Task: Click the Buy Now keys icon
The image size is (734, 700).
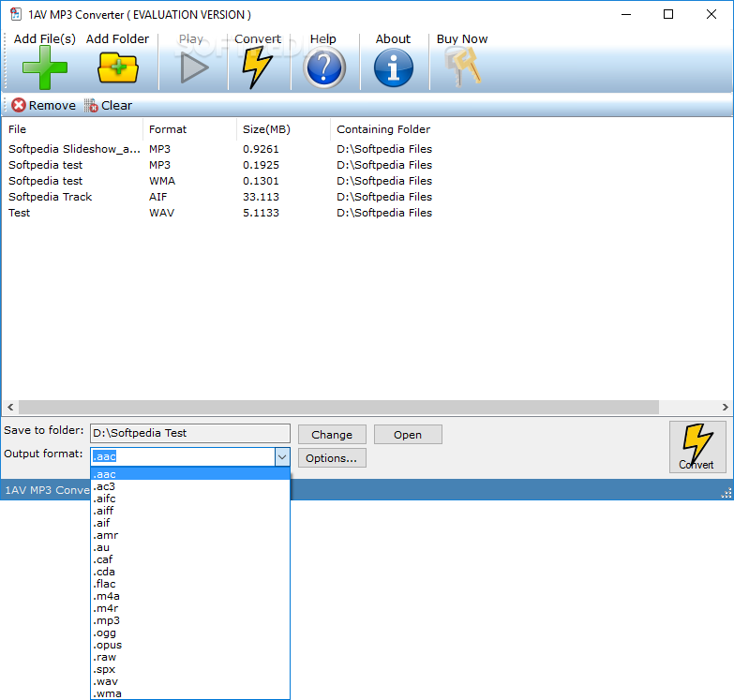Action: pyautogui.click(x=462, y=67)
